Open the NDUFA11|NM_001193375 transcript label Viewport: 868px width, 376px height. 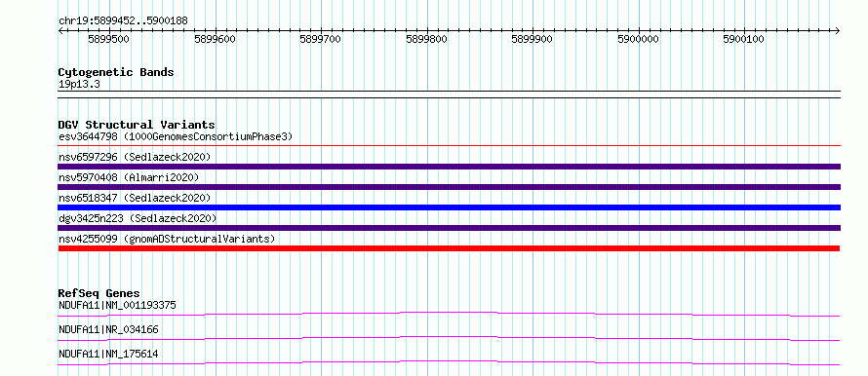(x=117, y=305)
